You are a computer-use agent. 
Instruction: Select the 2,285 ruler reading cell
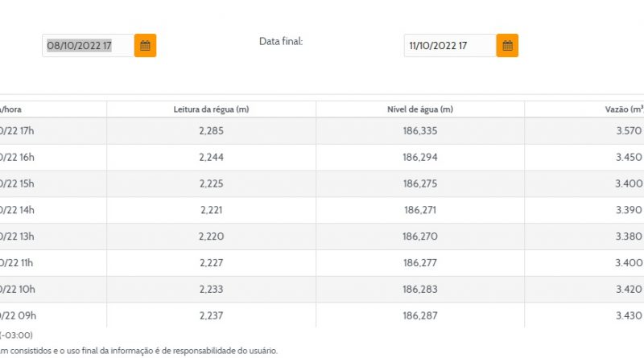coord(211,131)
